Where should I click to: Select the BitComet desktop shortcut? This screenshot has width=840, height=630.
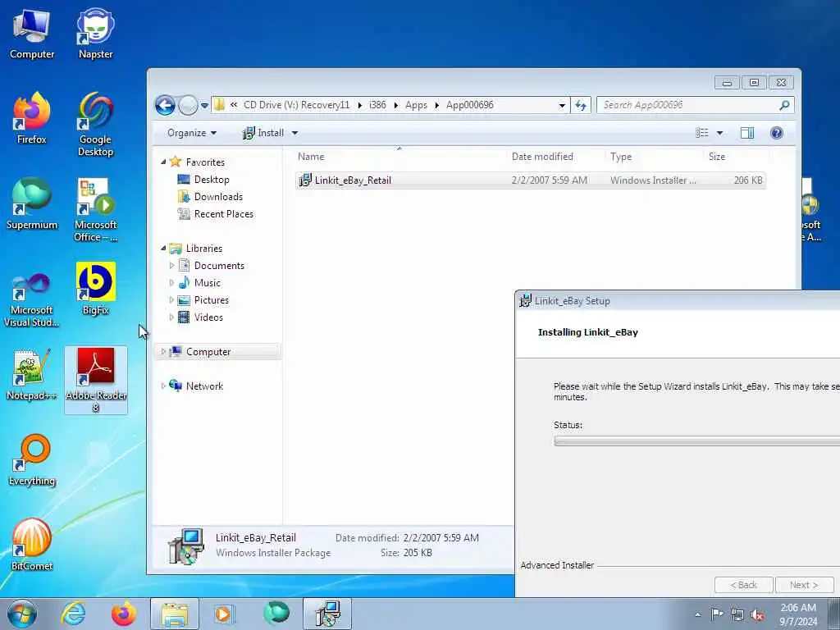[32, 545]
